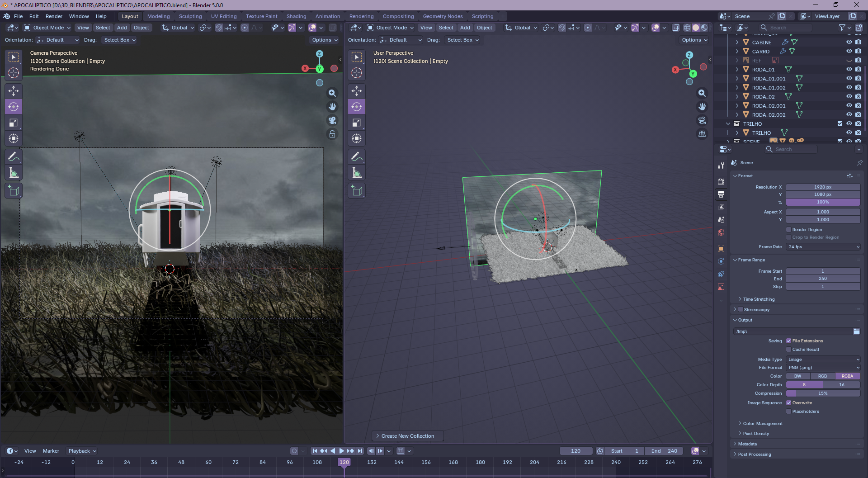Viewport: 868px width, 478px height.
Task: Switch to orthographic view in right viewport
Action: 702,134
